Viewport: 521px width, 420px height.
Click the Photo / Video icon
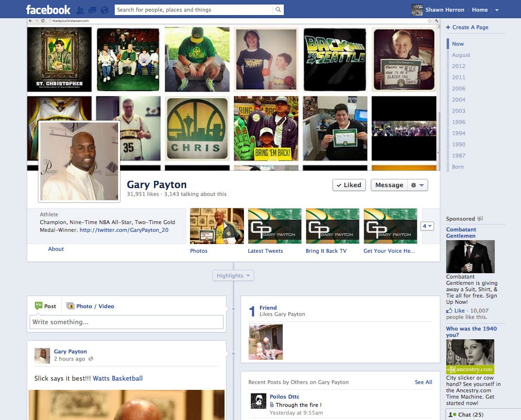click(x=70, y=306)
